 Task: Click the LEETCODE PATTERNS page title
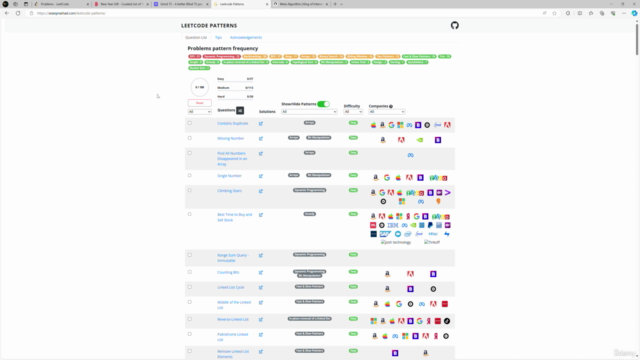(x=209, y=25)
